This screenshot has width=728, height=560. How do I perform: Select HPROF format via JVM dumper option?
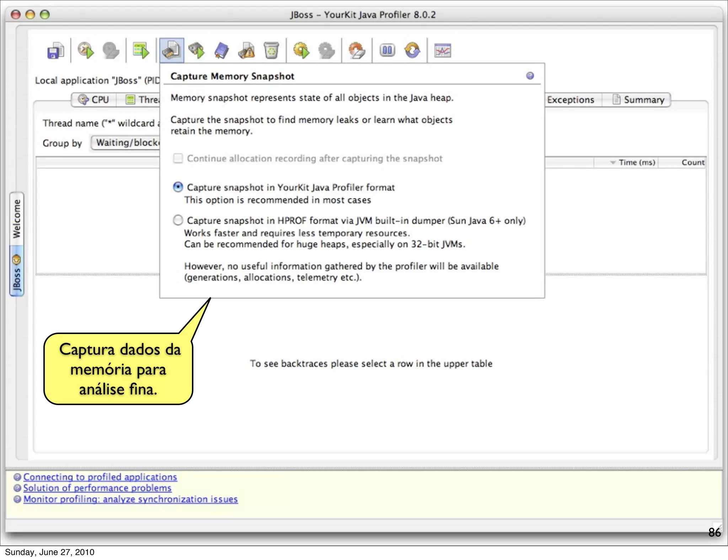pyautogui.click(x=178, y=220)
